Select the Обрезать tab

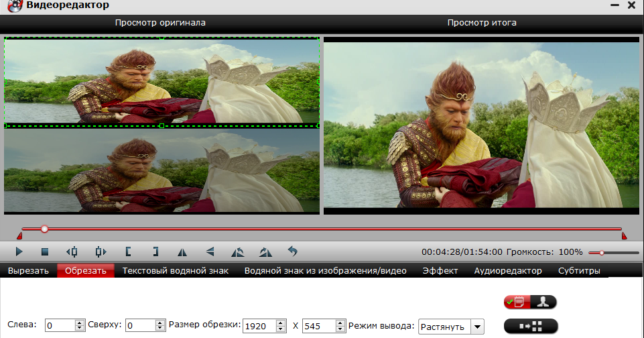[x=85, y=270]
